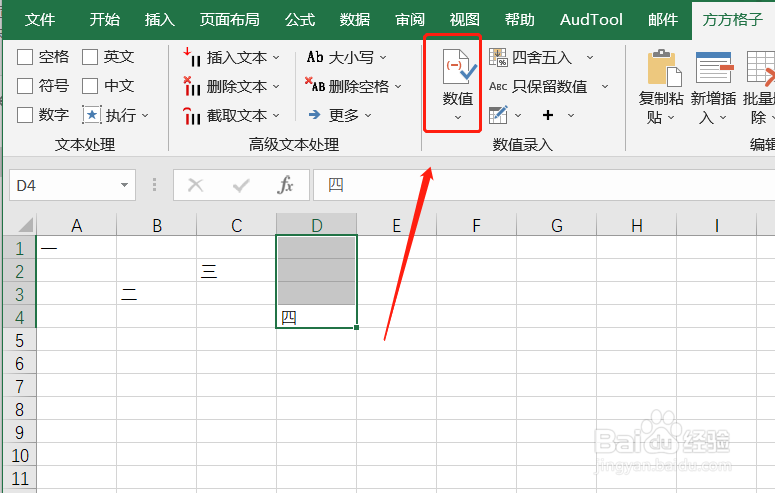Expand the 更多 dropdown arrow
This screenshot has width=775, height=493.
pyautogui.click(x=368, y=116)
